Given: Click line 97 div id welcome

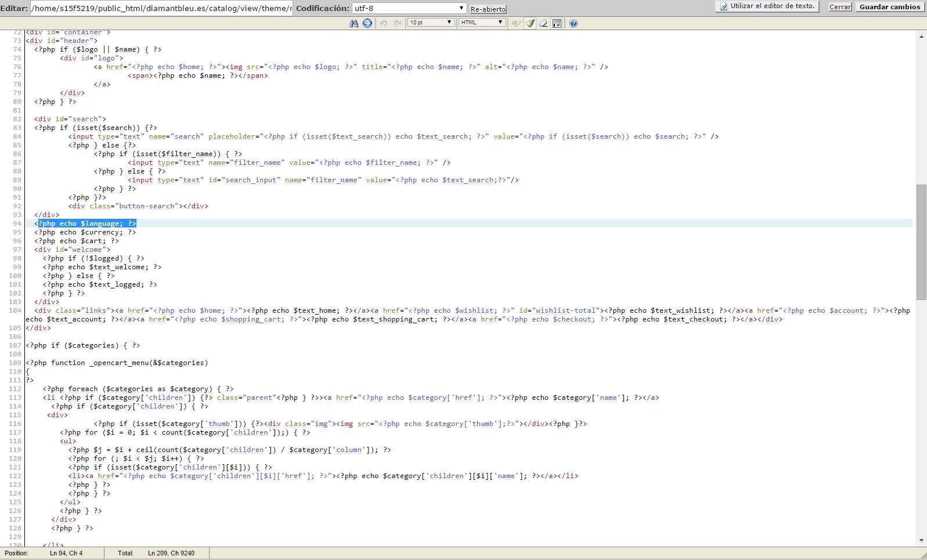Looking at the screenshot, I should click(x=72, y=250).
